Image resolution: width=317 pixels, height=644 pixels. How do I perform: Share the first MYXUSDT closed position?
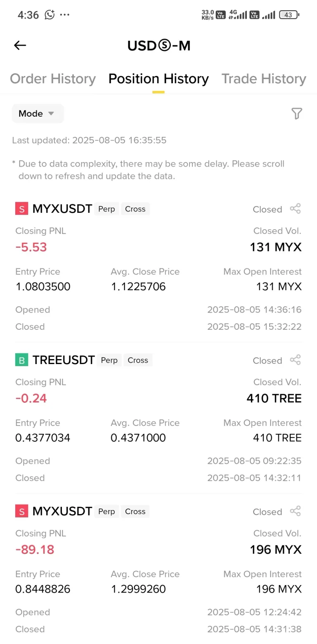tap(295, 209)
